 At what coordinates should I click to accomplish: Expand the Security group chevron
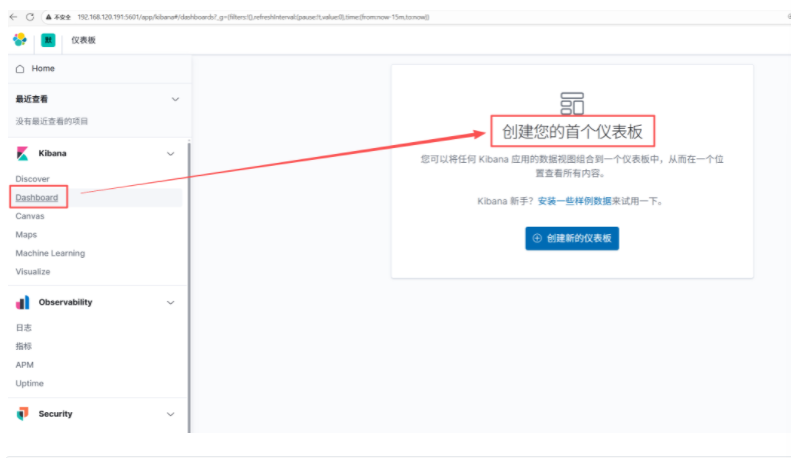coord(170,414)
